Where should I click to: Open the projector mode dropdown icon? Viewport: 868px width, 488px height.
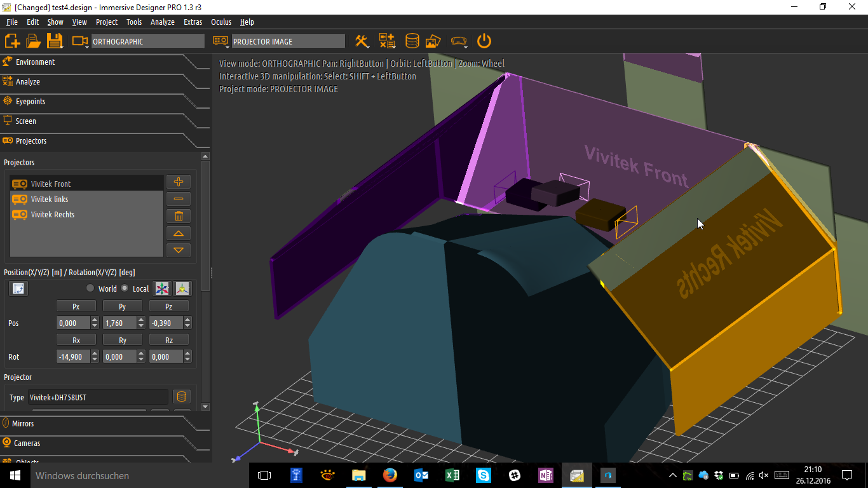(x=221, y=41)
